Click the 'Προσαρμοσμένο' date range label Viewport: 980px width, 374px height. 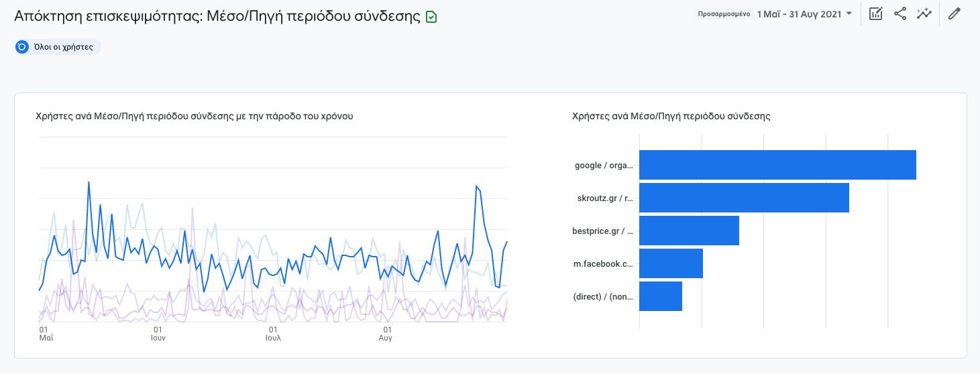pos(724,14)
